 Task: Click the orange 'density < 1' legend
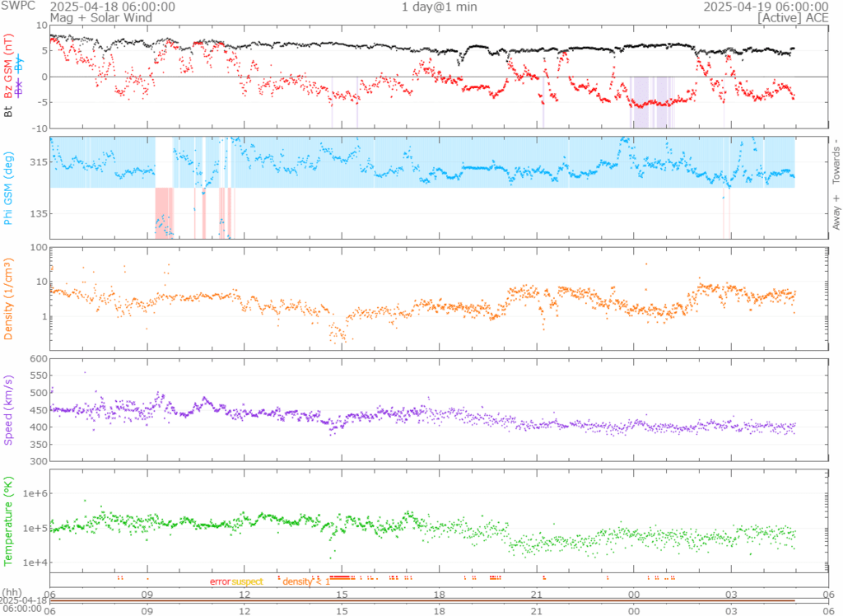tap(306, 581)
